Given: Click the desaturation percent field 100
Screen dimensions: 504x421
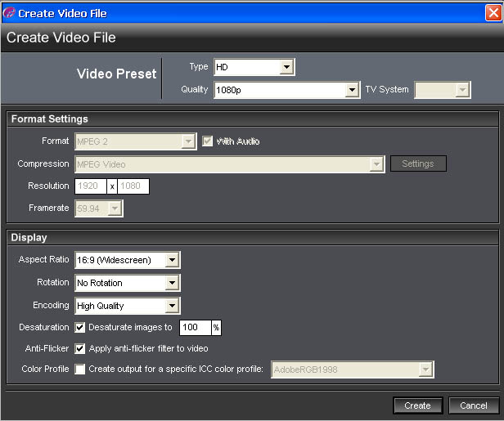Looking at the screenshot, I should (x=195, y=328).
